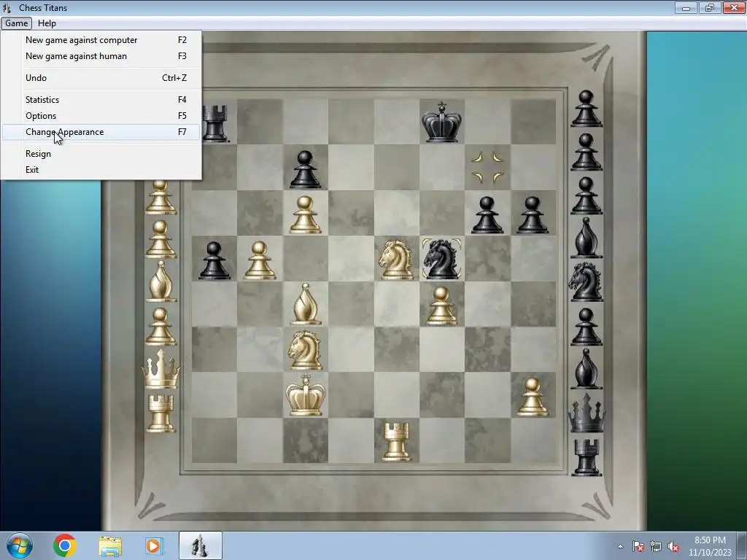Open the Windows Start menu
Screen dimensions: 747x560
coord(20,545)
